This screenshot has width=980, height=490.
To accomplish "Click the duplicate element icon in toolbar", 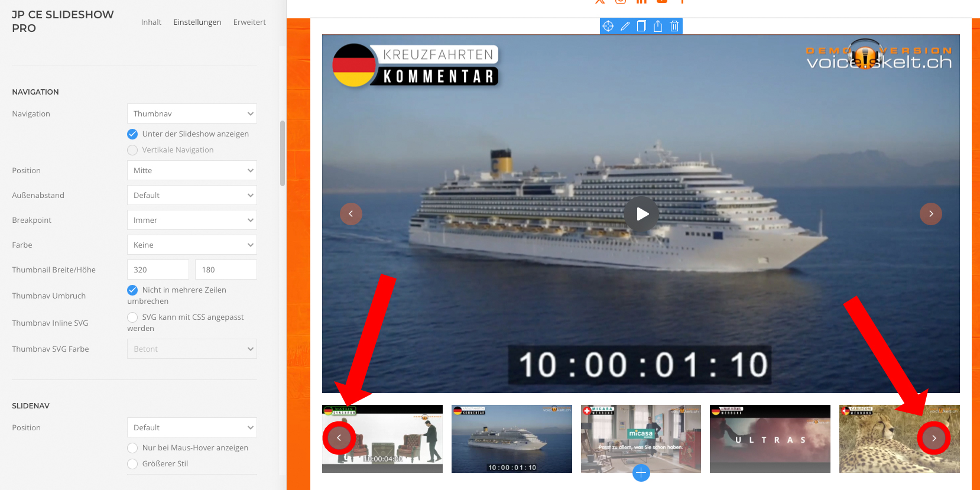I will coord(641,26).
